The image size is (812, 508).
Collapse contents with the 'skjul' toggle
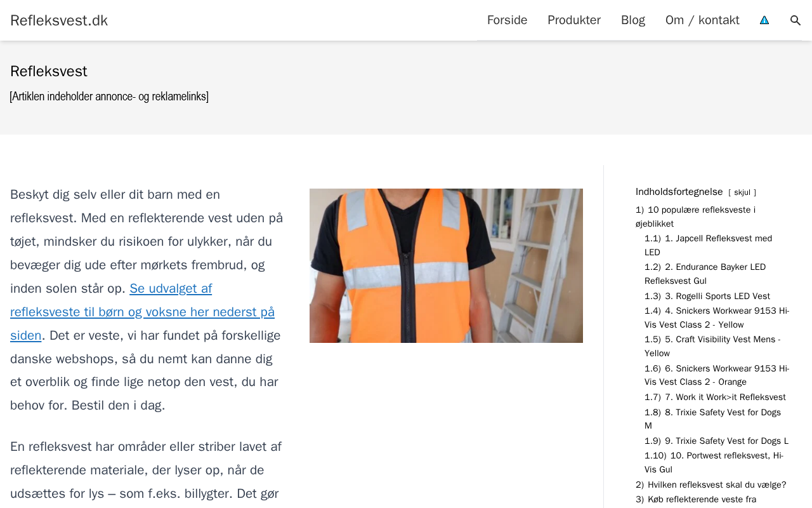tap(742, 192)
